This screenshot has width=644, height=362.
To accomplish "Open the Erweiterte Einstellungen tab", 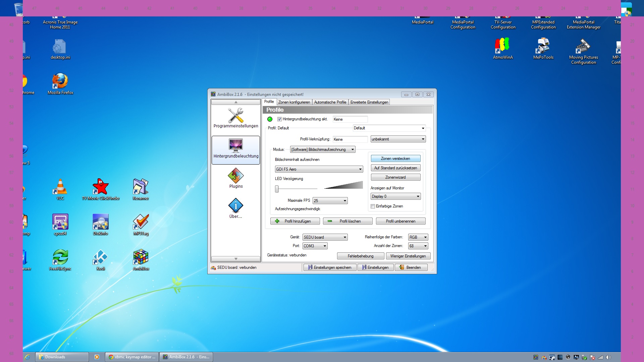I will [369, 102].
